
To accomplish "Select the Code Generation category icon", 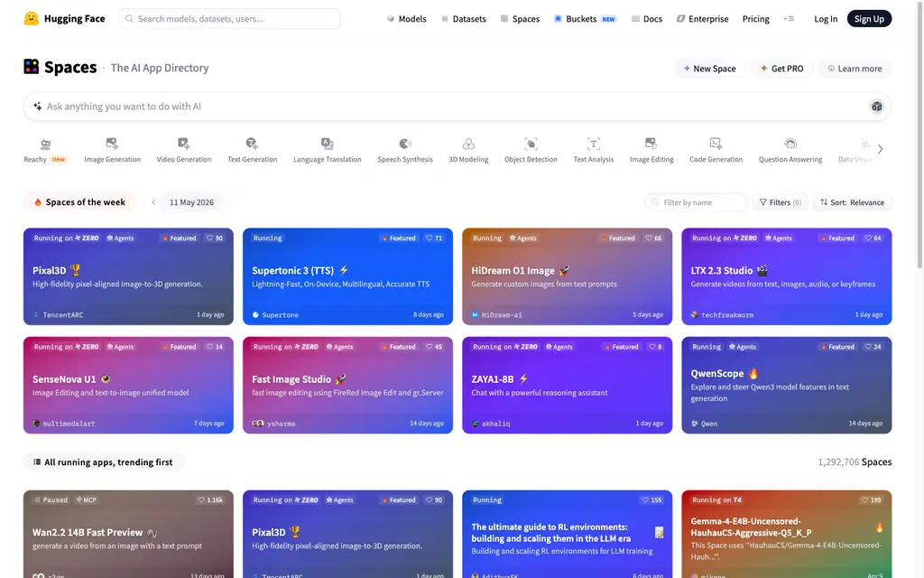I will [716, 144].
